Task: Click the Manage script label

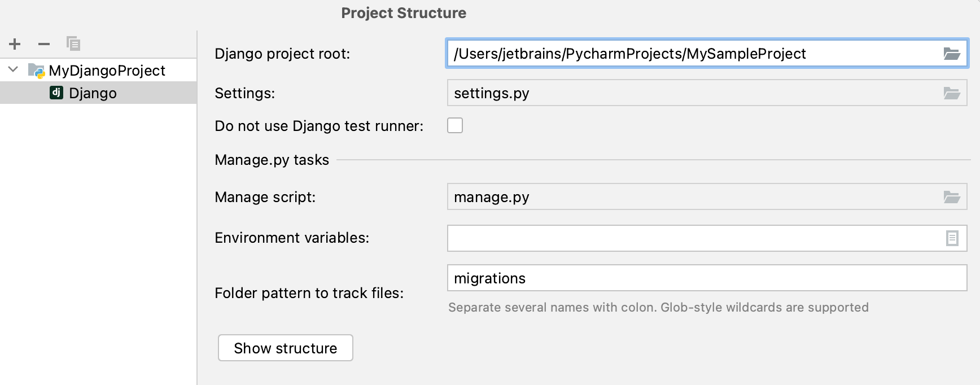Action: tap(265, 197)
